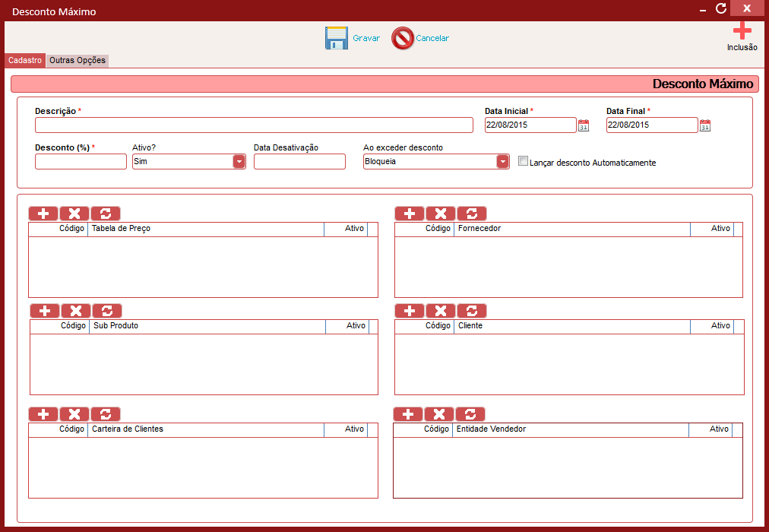Click the Data Inicial date field
Screen dimensions: 769x532
coord(530,125)
